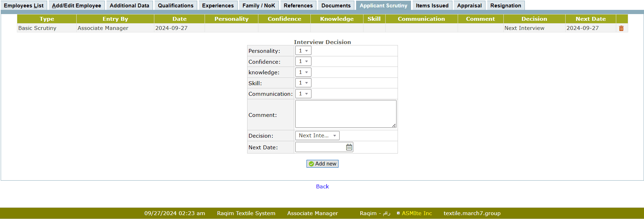Switch to the Employees List tab
The image size is (644, 219).
pos(24,6)
